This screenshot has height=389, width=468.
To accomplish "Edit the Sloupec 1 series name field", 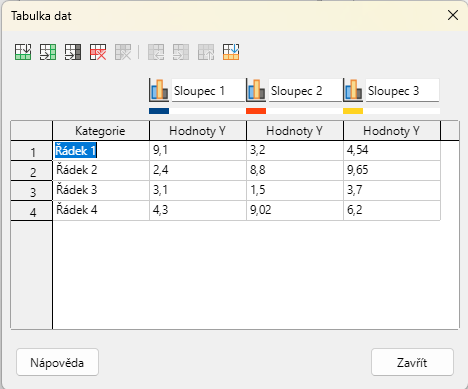I will [208, 90].
